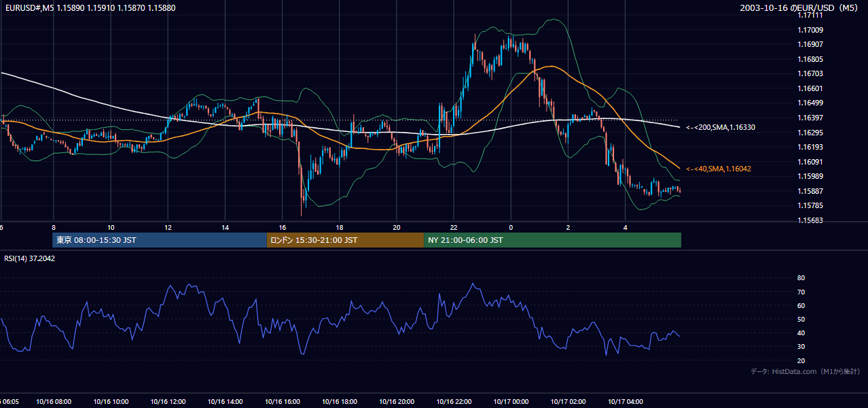Click price axis value 1.16805

810,59
